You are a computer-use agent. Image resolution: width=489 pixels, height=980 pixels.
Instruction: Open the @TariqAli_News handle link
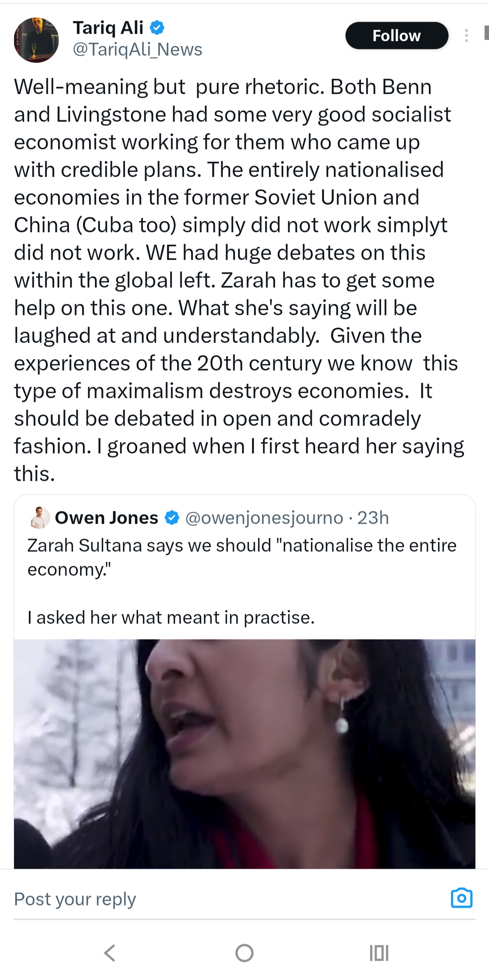coord(137,50)
